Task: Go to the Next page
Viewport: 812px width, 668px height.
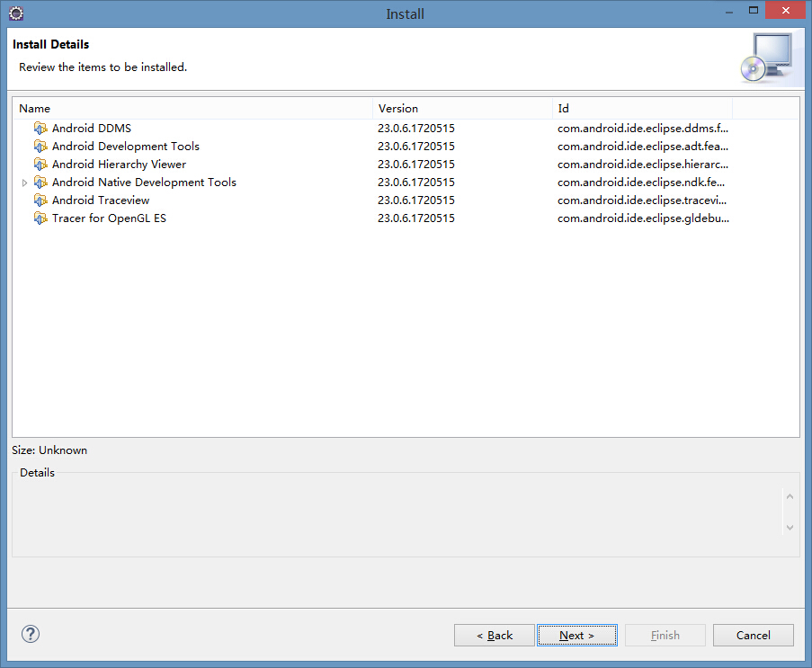Action: pyautogui.click(x=577, y=636)
